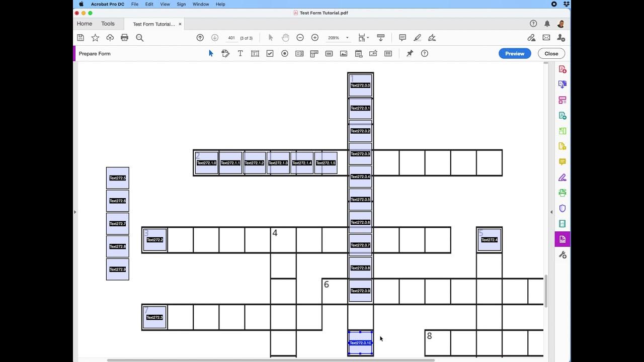Open notifications bell icon
This screenshot has width=644, height=362.
[x=547, y=24]
